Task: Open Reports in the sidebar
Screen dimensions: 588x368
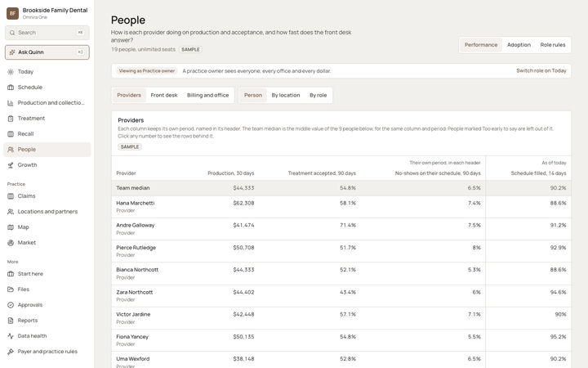Action: (47, 321)
